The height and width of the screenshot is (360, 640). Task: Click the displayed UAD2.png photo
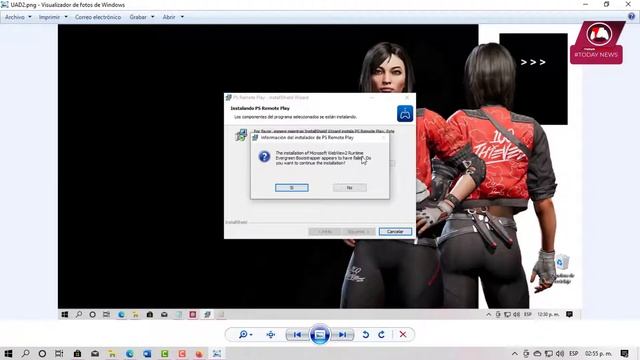[320, 171]
